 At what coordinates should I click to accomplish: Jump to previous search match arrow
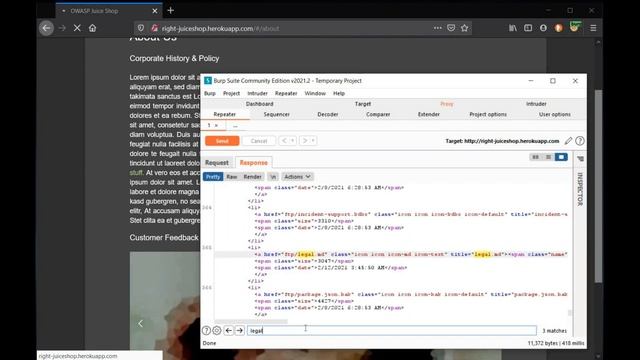click(229, 331)
